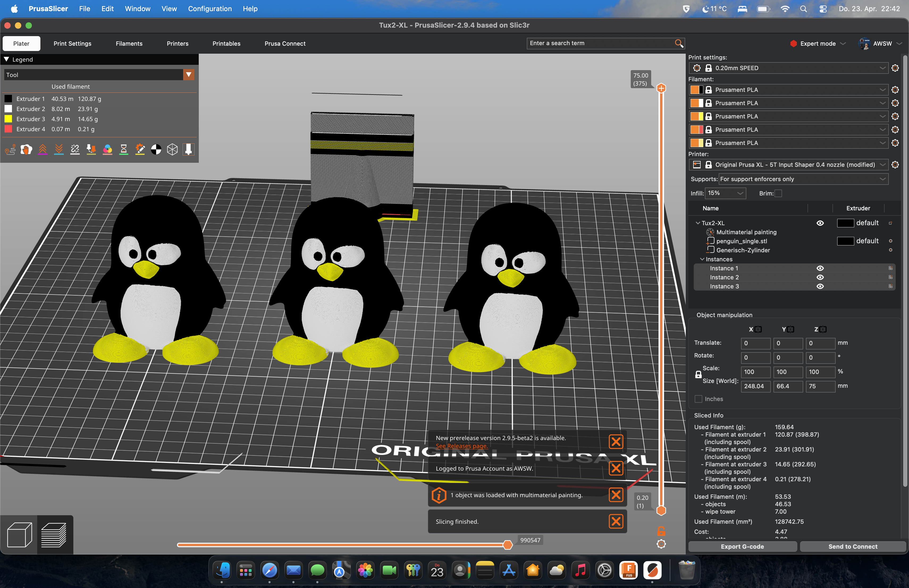The height and width of the screenshot is (588, 909).
Task: Open the File menu
Action: point(85,9)
